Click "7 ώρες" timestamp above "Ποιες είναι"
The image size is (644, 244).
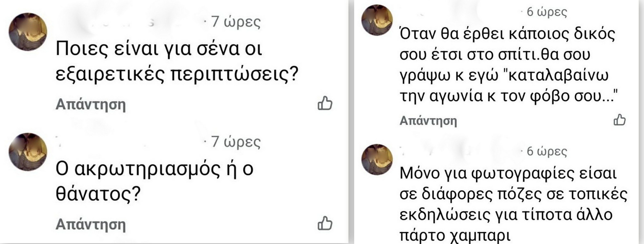click(x=236, y=22)
